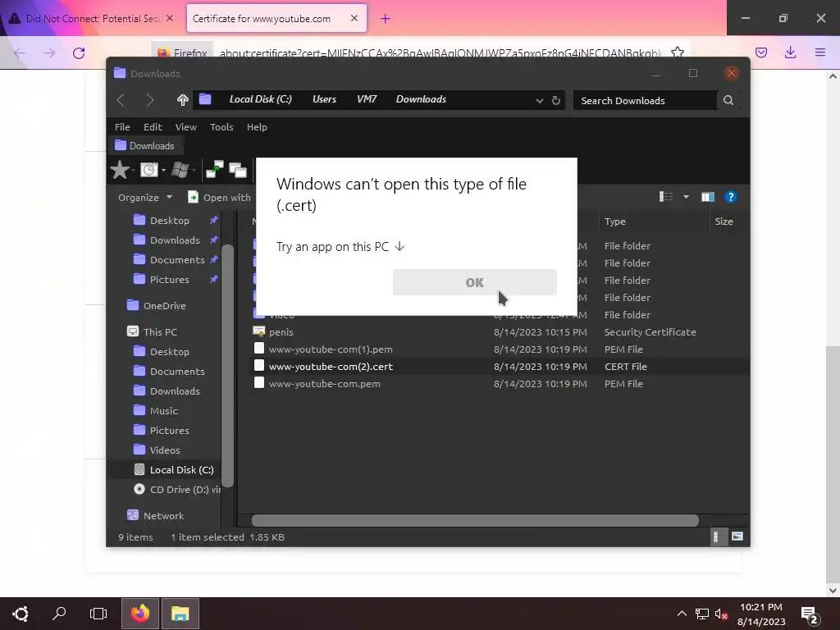Viewport: 840px width, 630px height.
Task: Sort by the Type column header
Action: coord(614,221)
